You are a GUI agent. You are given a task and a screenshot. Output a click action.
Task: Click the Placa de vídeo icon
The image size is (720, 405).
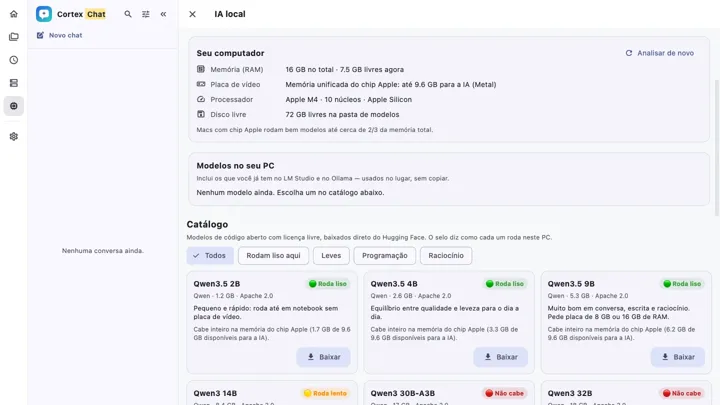201,84
